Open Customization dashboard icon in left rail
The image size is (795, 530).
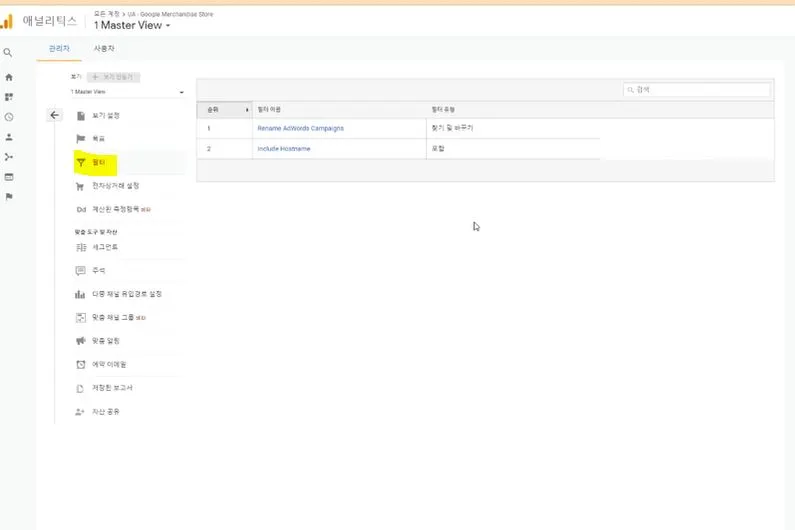[9, 97]
